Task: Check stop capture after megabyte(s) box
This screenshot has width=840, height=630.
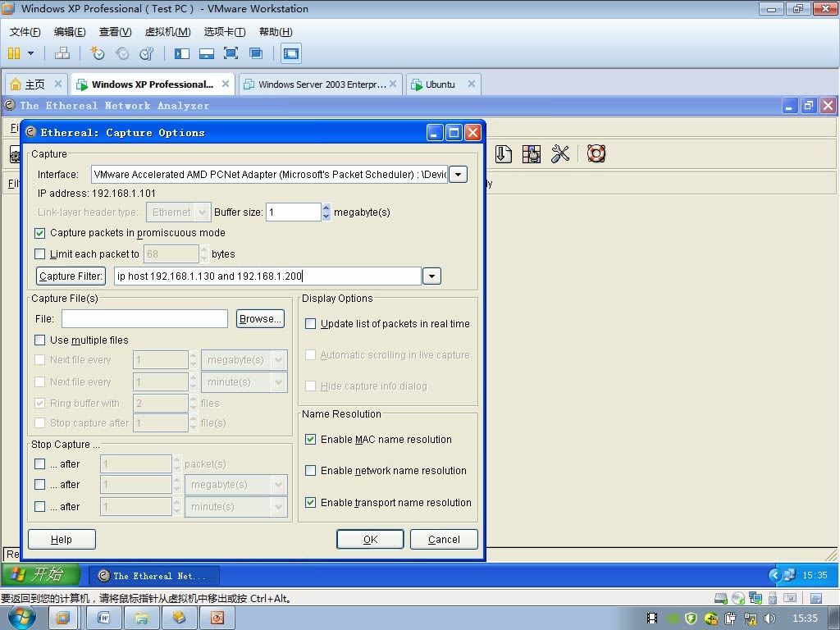Action: (x=39, y=484)
